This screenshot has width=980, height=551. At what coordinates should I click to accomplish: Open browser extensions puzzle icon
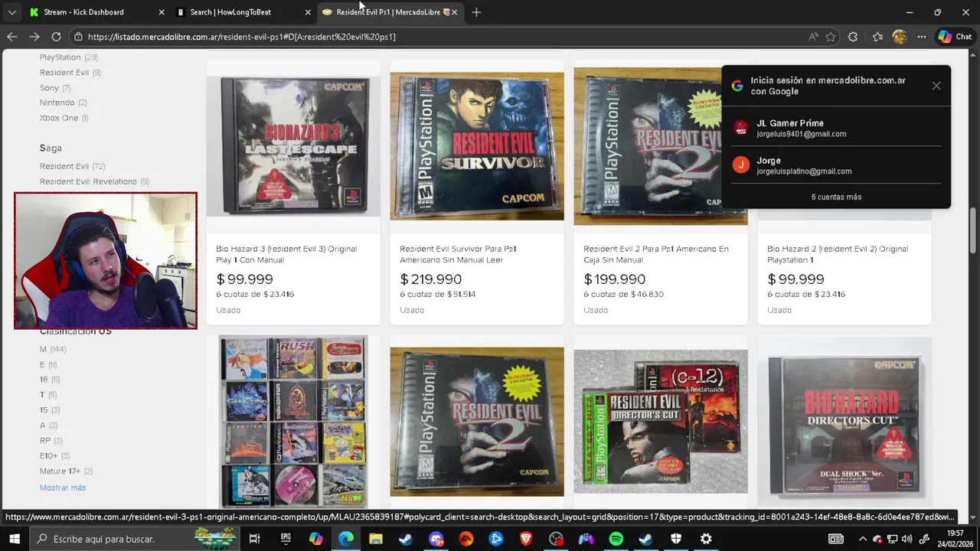point(853,37)
